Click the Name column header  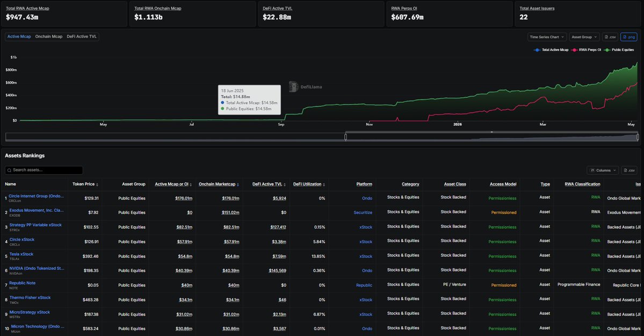coord(10,184)
